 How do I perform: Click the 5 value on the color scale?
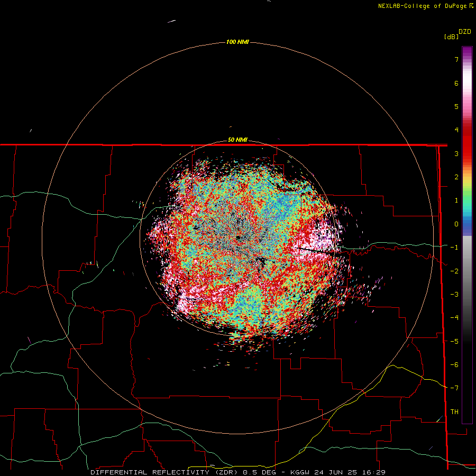point(456,106)
